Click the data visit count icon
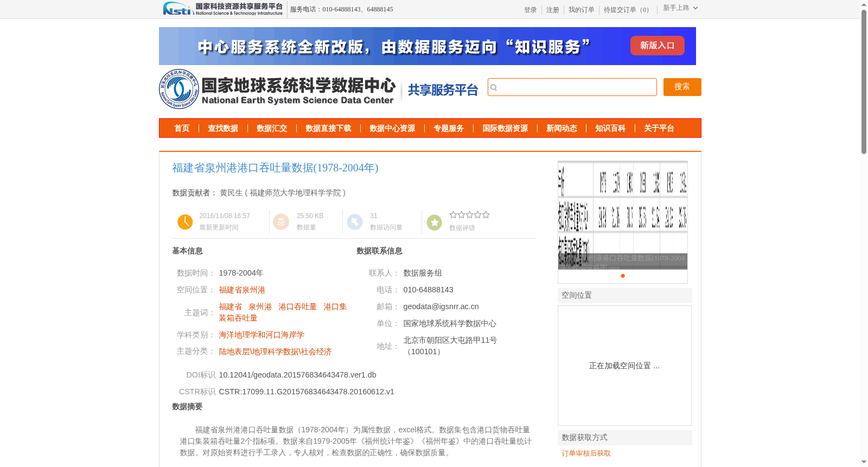 [355, 222]
